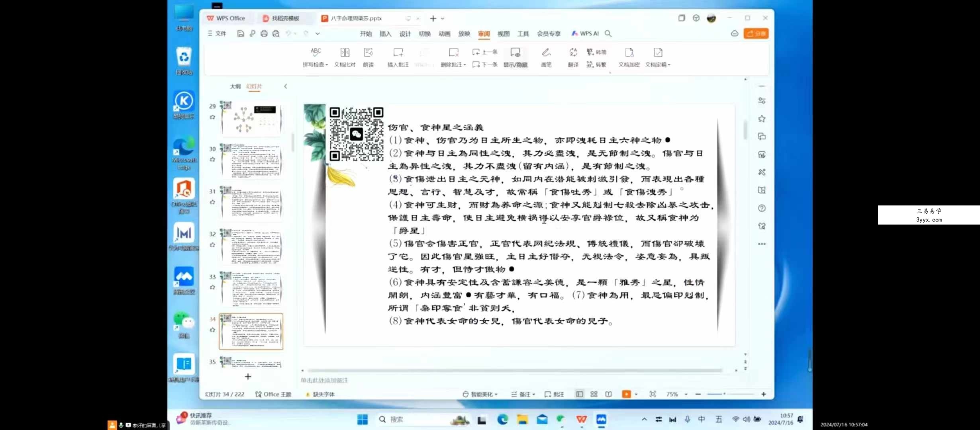Image resolution: width=980 pixels, height=430 pixels.
Task: Open search magnifier in ribbon tab row
Action: pos(608,33)
